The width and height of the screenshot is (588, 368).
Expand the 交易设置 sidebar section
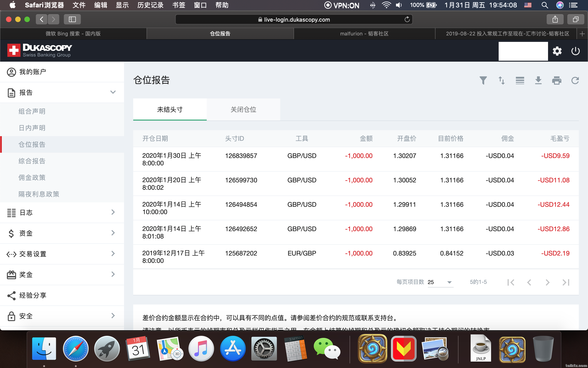pyautogui.click(x=113, y=254)
